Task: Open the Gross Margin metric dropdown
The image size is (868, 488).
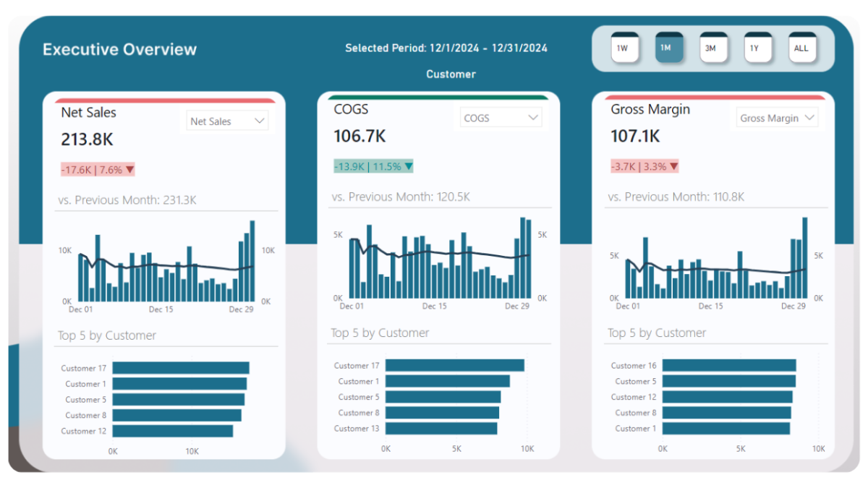Action: pyautogui.click(x=777, y=117)
